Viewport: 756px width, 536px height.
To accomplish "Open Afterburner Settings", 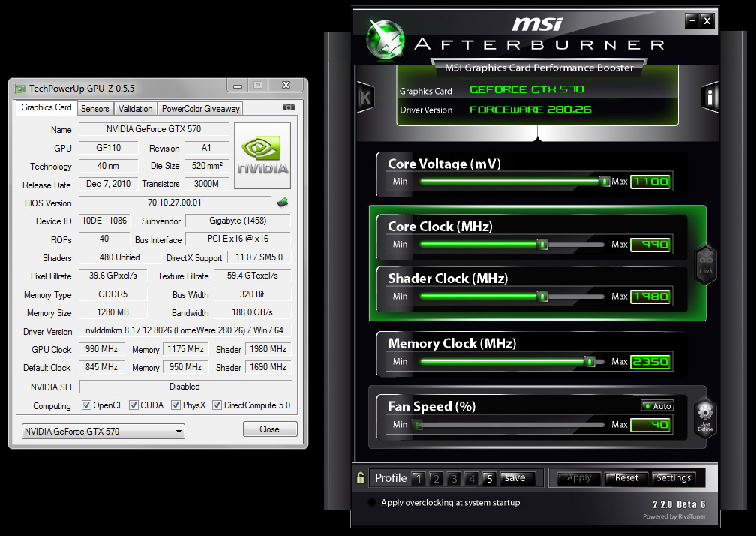I will pos(673,478).
